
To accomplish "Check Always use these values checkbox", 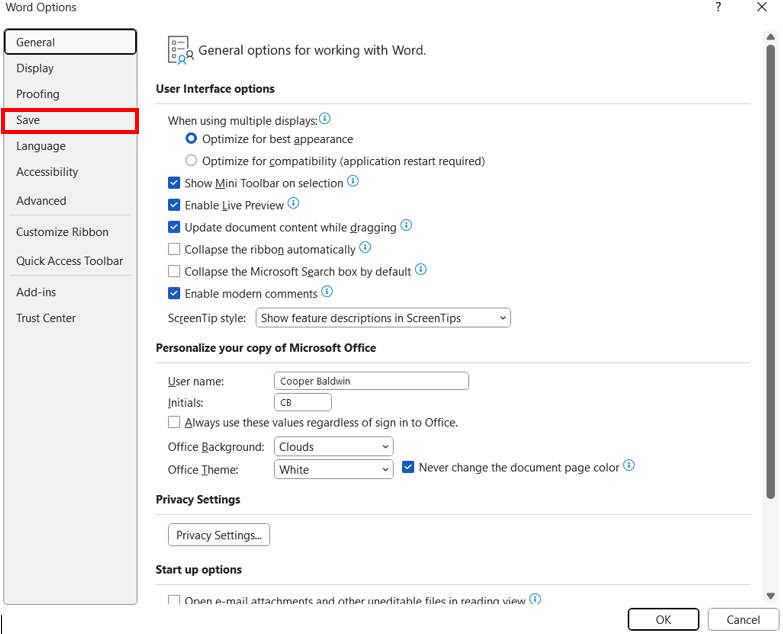I will pyautogui.click(x=174, y=422).
